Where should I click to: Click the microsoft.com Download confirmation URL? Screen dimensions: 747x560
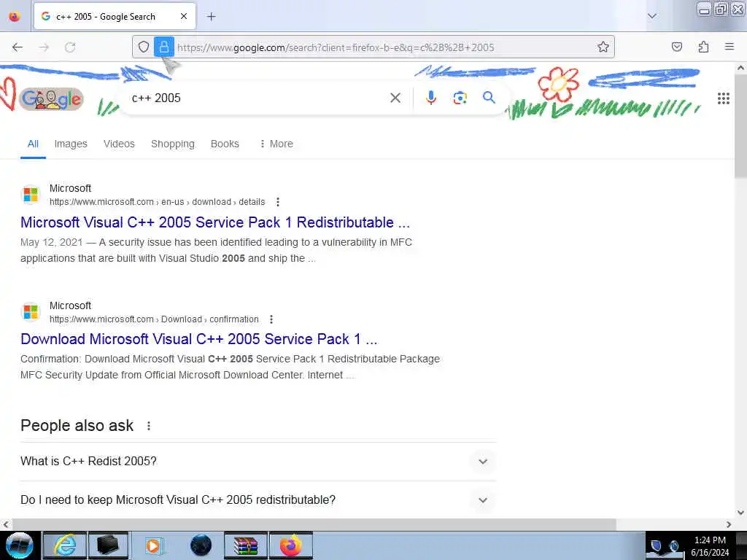pos(154,319)
